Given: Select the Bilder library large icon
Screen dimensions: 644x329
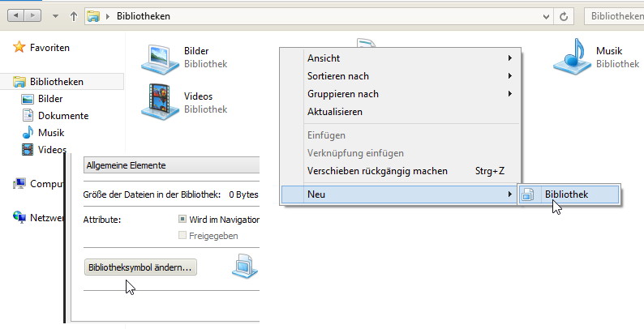Looking at the screenshot, I should [160, 58].
